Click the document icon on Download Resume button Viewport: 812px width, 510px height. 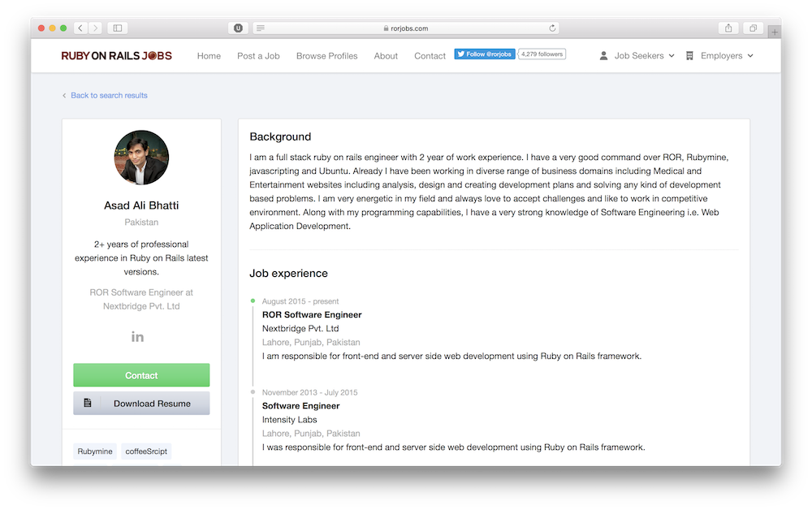(x=88, y=403)
